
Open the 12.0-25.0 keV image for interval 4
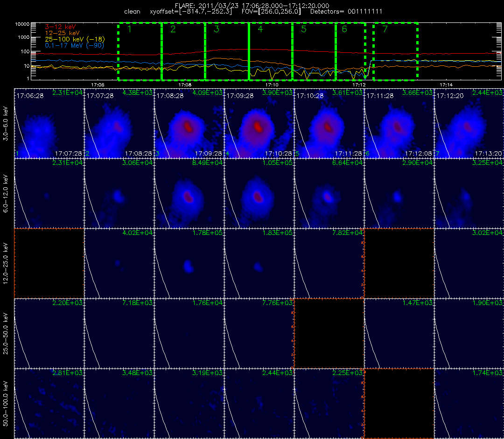click(259, 263)
